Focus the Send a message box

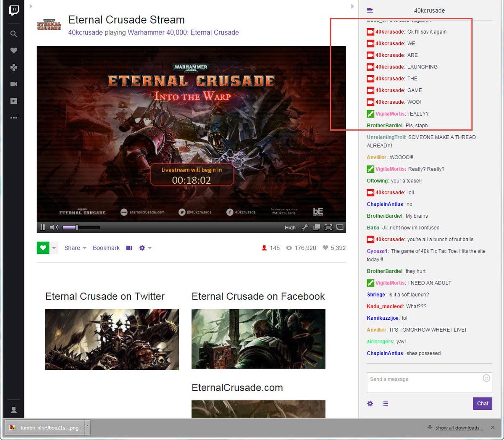(429, 382)
